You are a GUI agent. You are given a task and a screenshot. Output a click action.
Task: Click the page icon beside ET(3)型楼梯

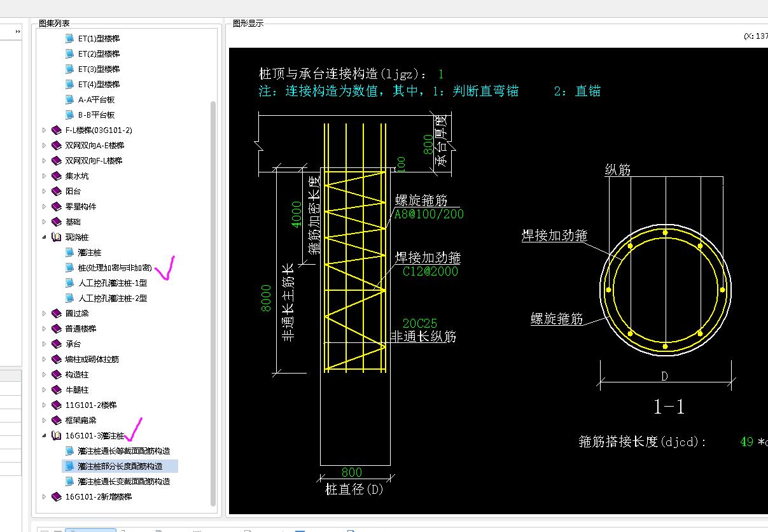pos(69,69)
